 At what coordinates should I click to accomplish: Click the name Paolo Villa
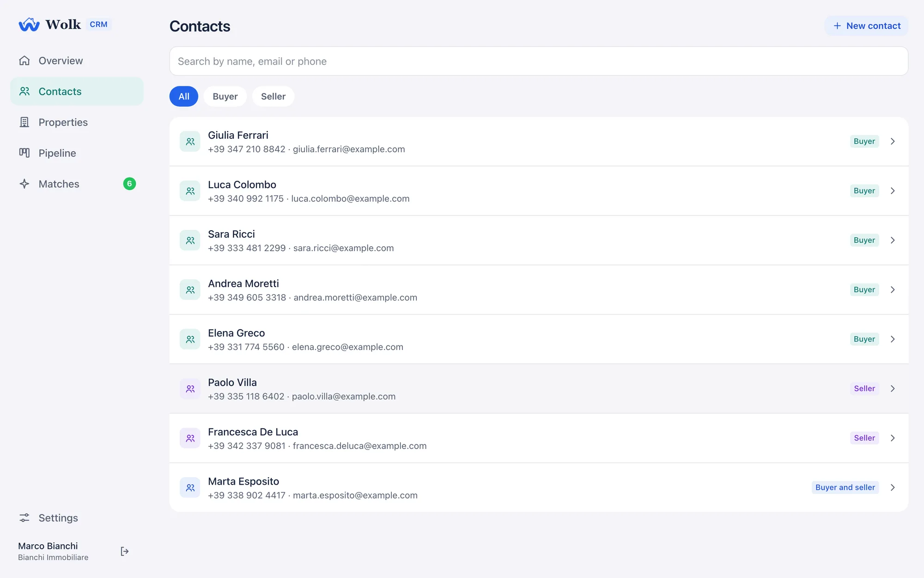[x=232, y=382]
